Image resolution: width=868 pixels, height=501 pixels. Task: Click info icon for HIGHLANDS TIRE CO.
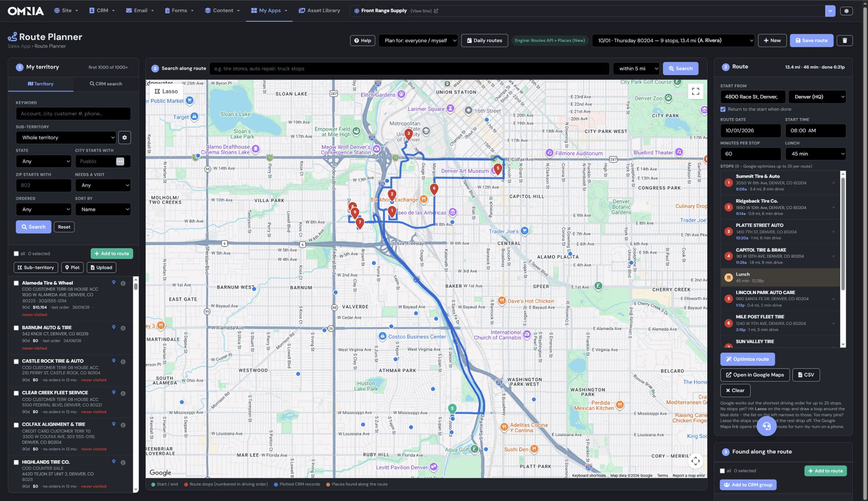point(123,462)
